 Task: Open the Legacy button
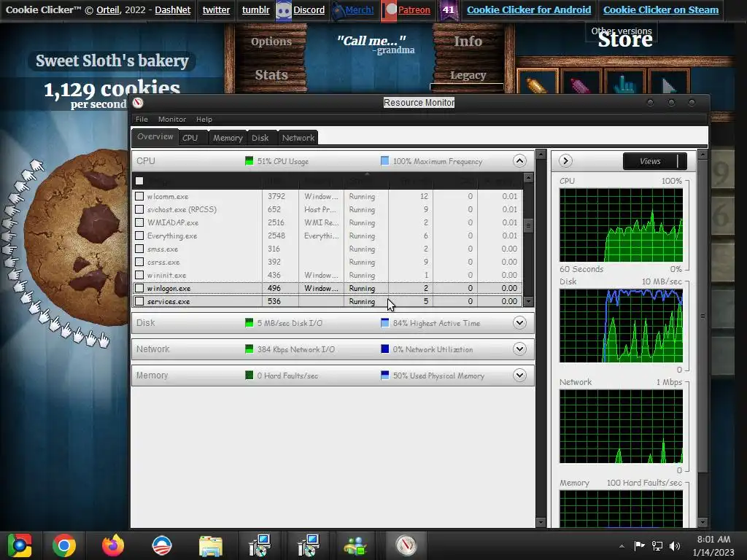coord(468,75)
